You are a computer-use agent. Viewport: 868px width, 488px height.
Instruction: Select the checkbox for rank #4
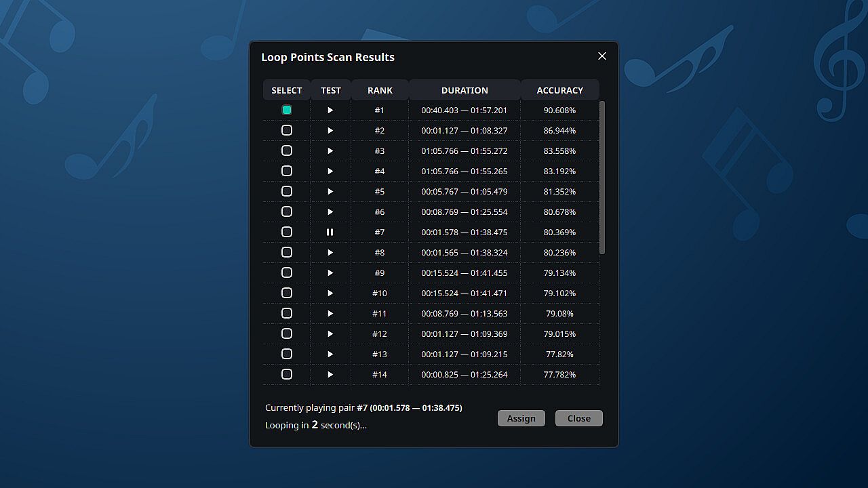[x=287, y=171]
